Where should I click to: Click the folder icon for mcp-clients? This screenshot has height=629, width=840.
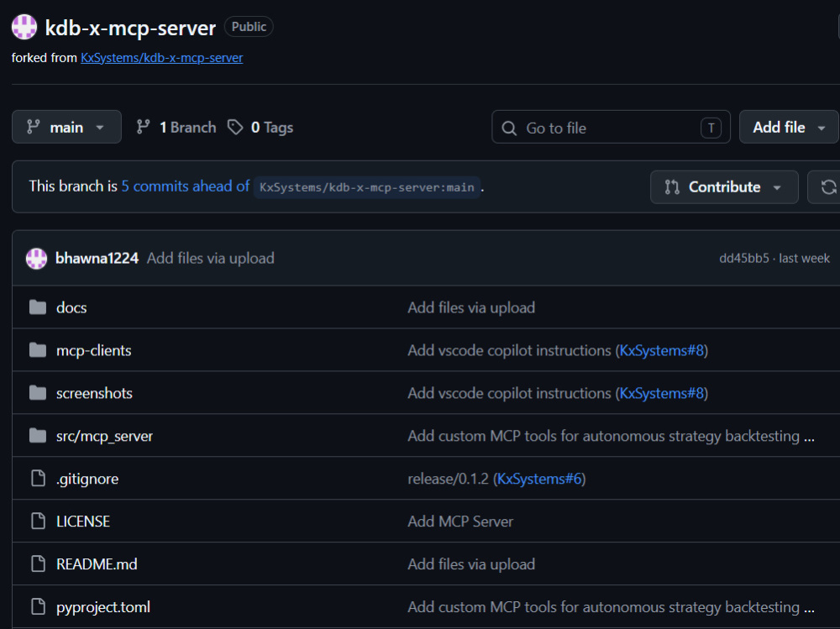(x=38, y=350)
